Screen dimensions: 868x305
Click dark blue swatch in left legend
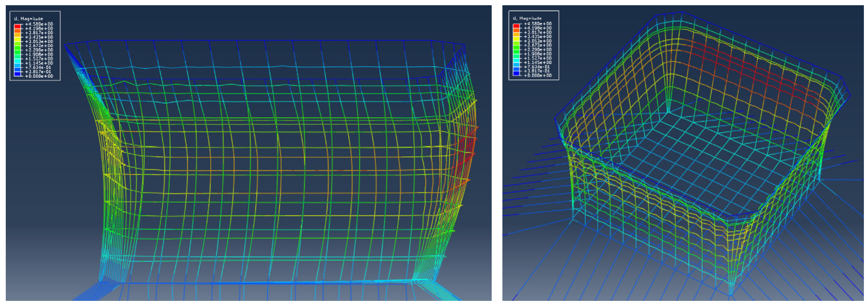(x=17, y=74)
